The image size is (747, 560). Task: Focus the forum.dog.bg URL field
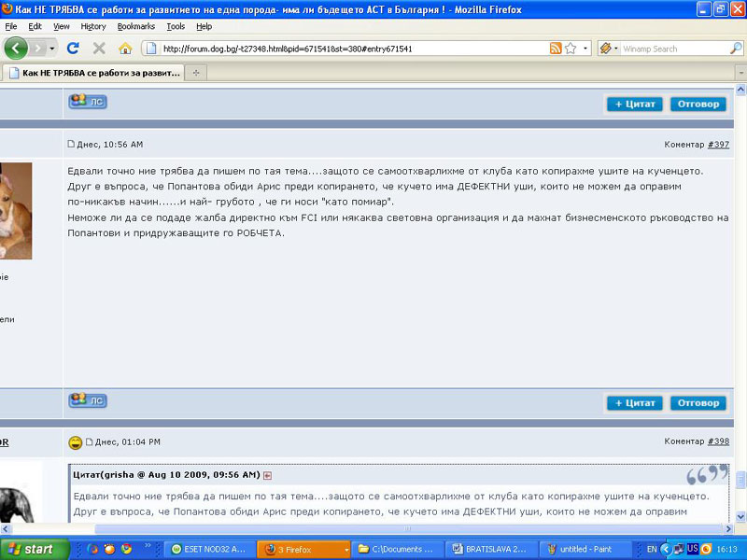(x=353, y=49)
